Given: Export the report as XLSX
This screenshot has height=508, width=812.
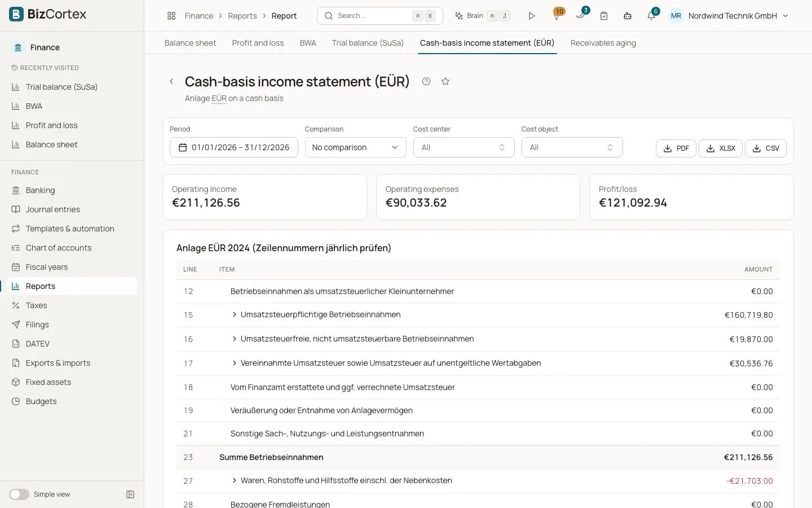Looking at the screenshot, I should point(721,148).
